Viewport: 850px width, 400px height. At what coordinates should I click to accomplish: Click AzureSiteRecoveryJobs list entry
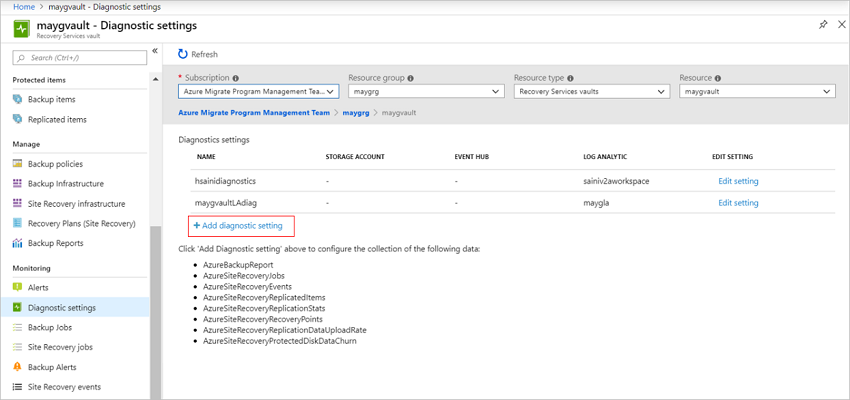pyautogui.click(x=244, y=276)
